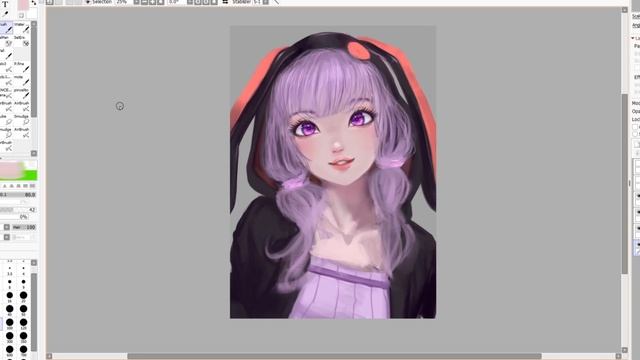The width and height of the screenshot is (640, 360).
Task: Click the brush size list scrollbar thumb
Action: 34,312
